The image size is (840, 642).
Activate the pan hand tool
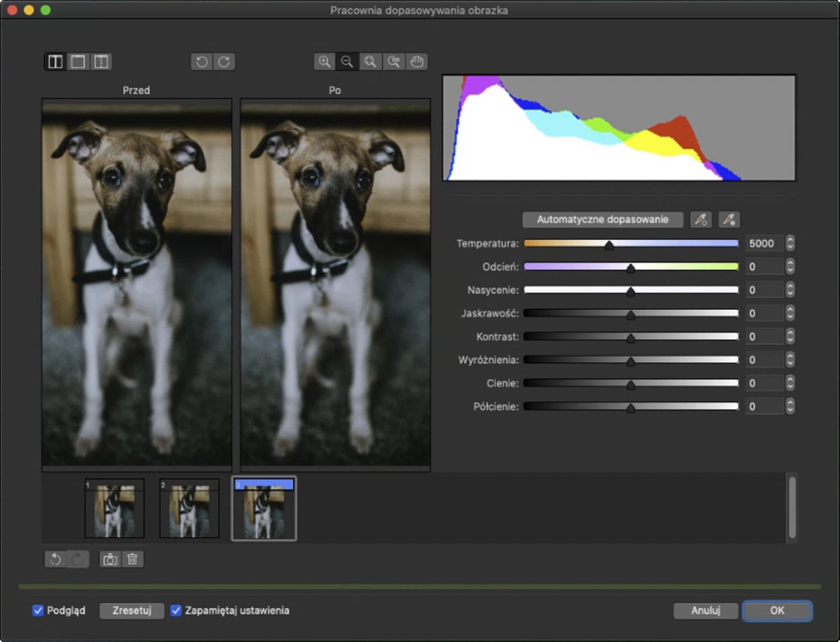pyautogui.click(x=417, y=62)
